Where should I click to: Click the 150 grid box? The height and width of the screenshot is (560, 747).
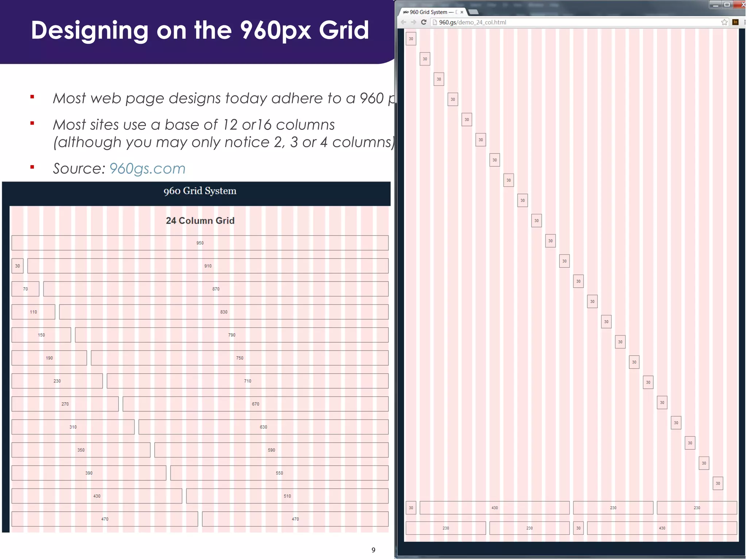(41, 335)
